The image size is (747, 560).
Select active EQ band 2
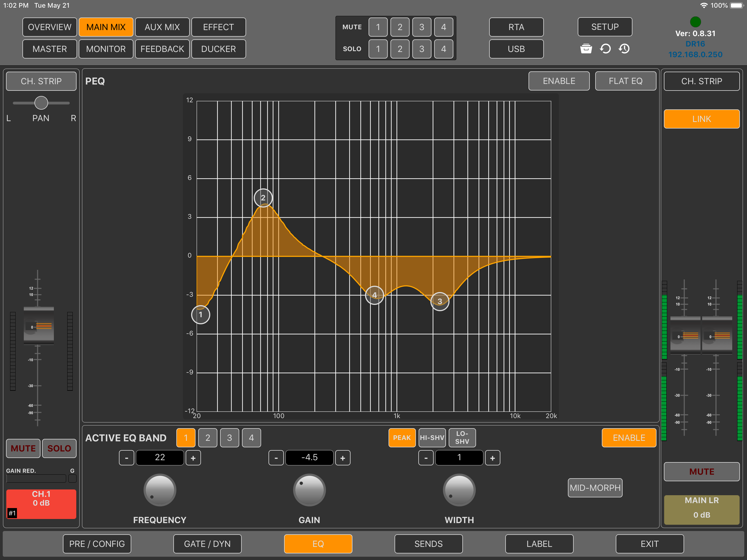coord(208,438)
